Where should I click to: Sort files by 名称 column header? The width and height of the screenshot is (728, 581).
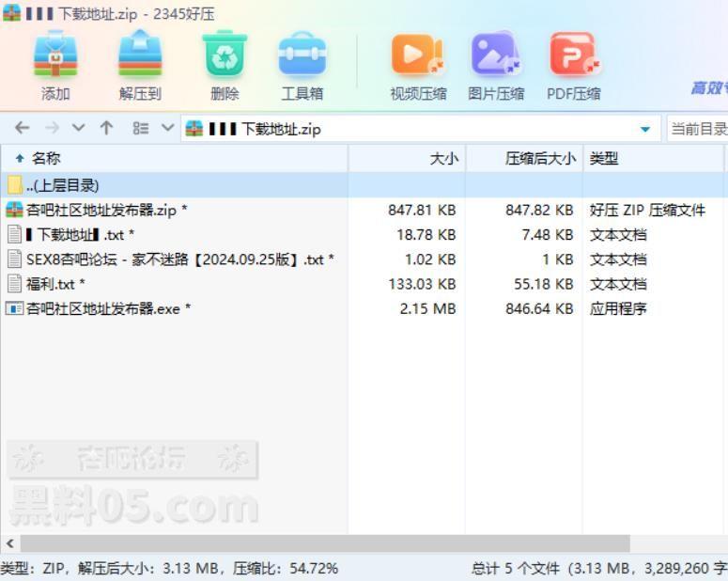(46, 158)
